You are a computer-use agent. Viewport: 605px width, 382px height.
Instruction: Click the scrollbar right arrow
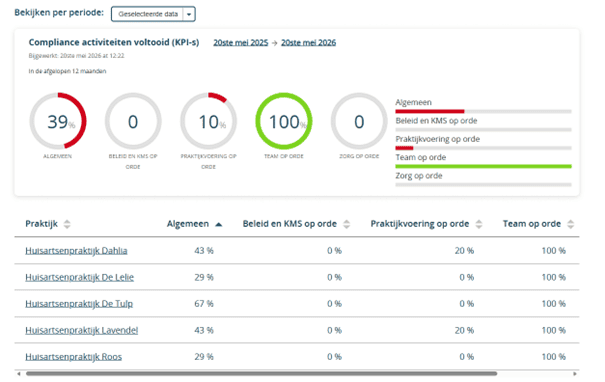click(575, 374)
